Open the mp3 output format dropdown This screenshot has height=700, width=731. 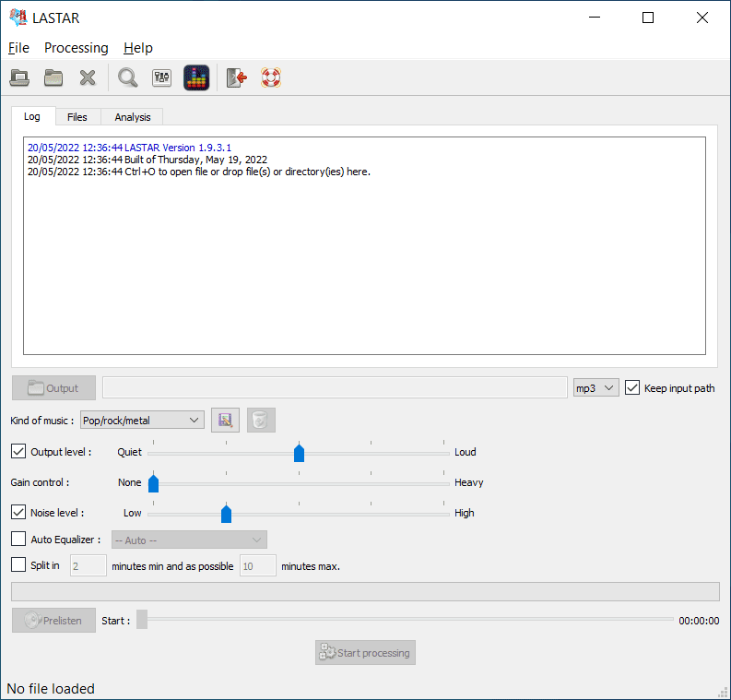595,387
